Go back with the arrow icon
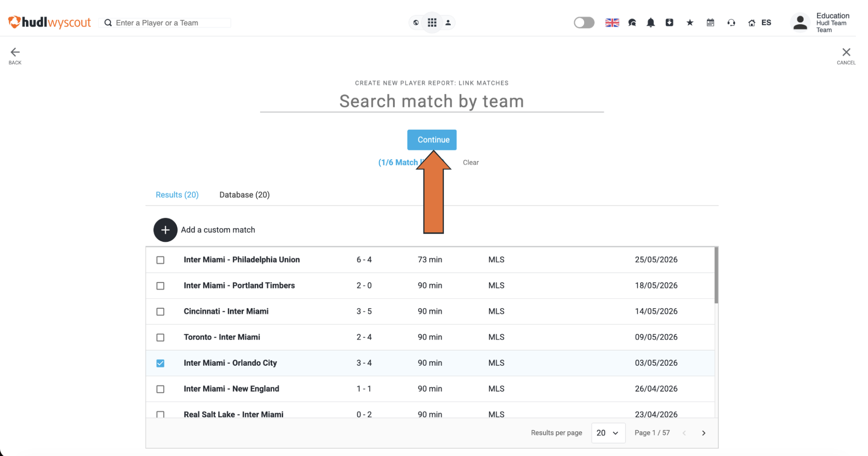This screenshot has width=868, height=456. pos(15,52)
